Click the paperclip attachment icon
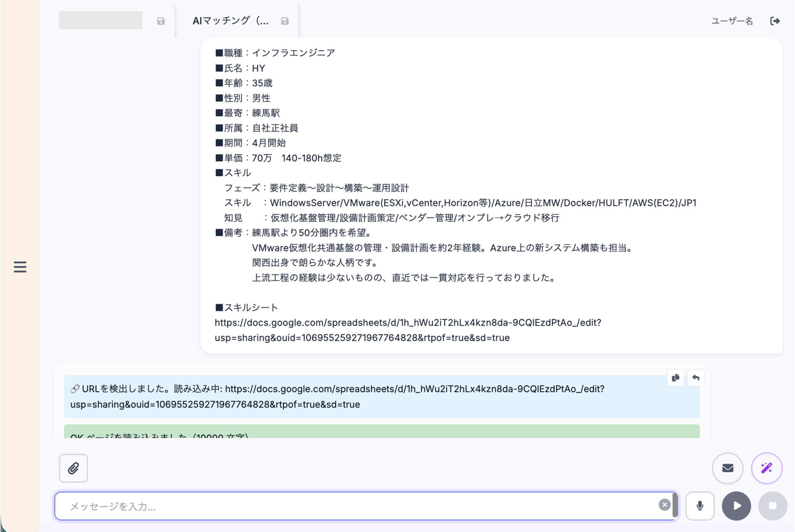 point(73,468)
